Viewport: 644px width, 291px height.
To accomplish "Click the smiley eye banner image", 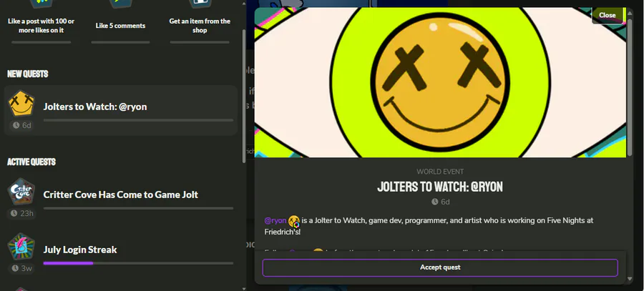I will 440,82.
